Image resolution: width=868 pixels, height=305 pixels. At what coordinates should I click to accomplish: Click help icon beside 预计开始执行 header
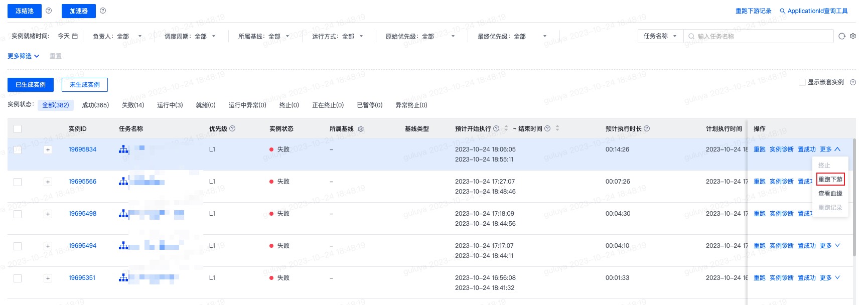coord(496,128)
